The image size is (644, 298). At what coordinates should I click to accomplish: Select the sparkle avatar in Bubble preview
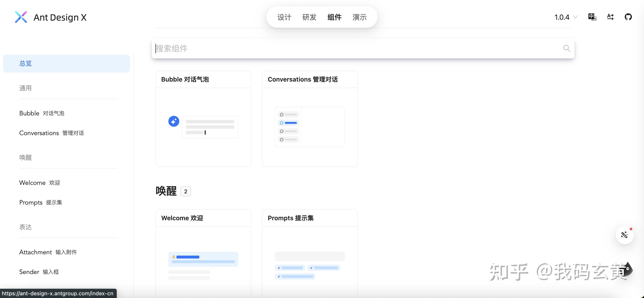coord(174,121)
